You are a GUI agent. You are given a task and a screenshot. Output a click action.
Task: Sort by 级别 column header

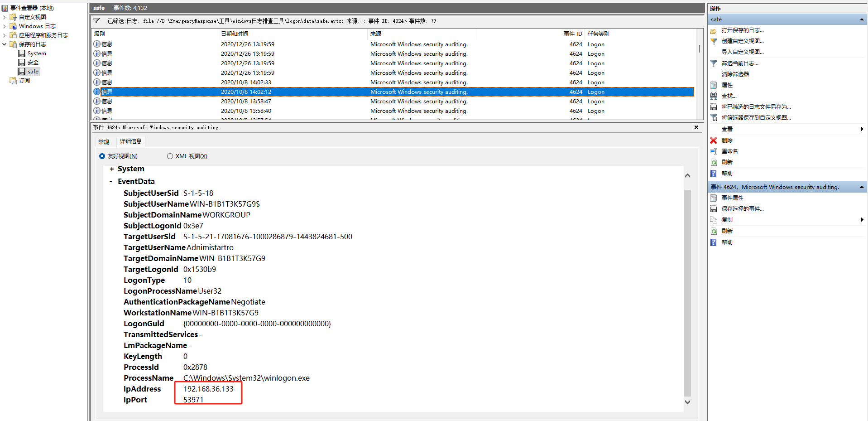pos(155,34)
